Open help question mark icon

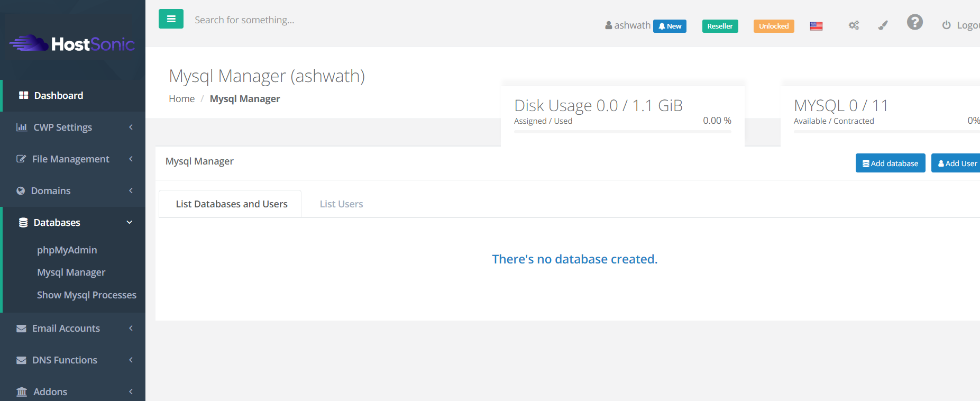tap(914, 22)
